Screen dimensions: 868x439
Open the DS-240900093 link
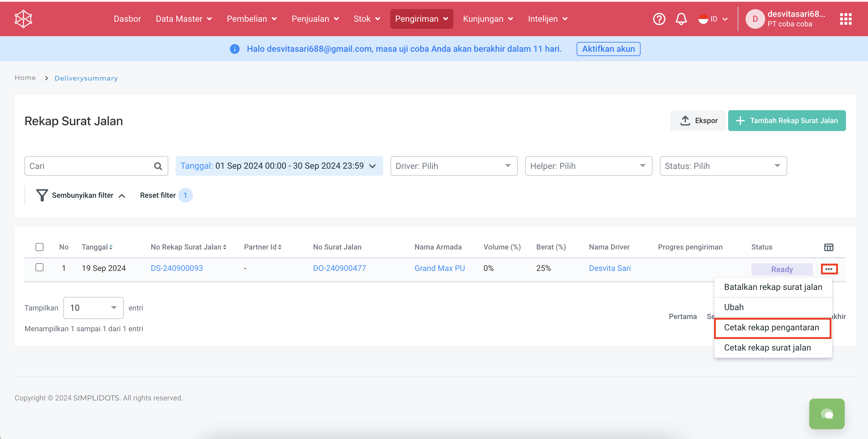click(177, 268)
